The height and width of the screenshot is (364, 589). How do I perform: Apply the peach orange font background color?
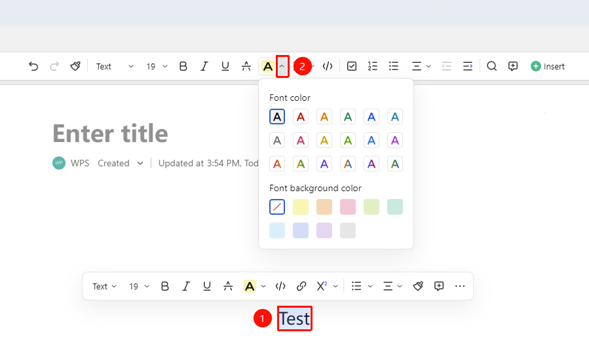point(324,207)
